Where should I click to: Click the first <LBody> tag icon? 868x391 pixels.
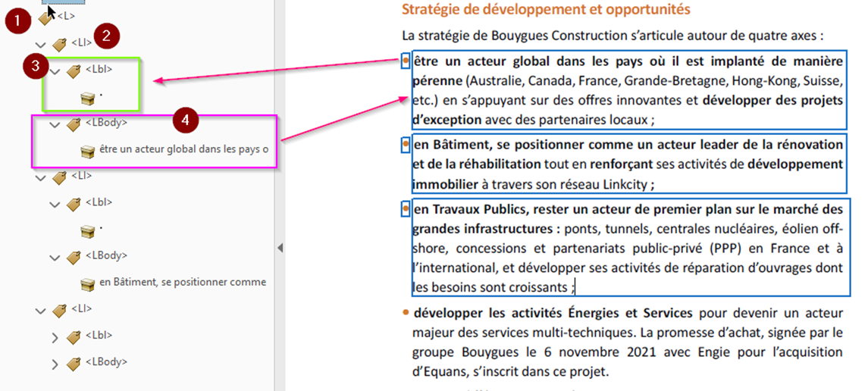click(74, 124)
